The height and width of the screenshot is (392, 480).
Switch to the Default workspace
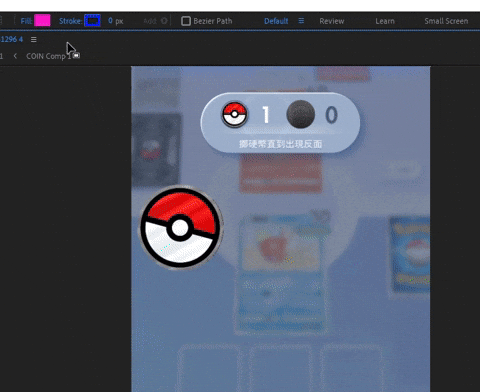pos(276,21)
